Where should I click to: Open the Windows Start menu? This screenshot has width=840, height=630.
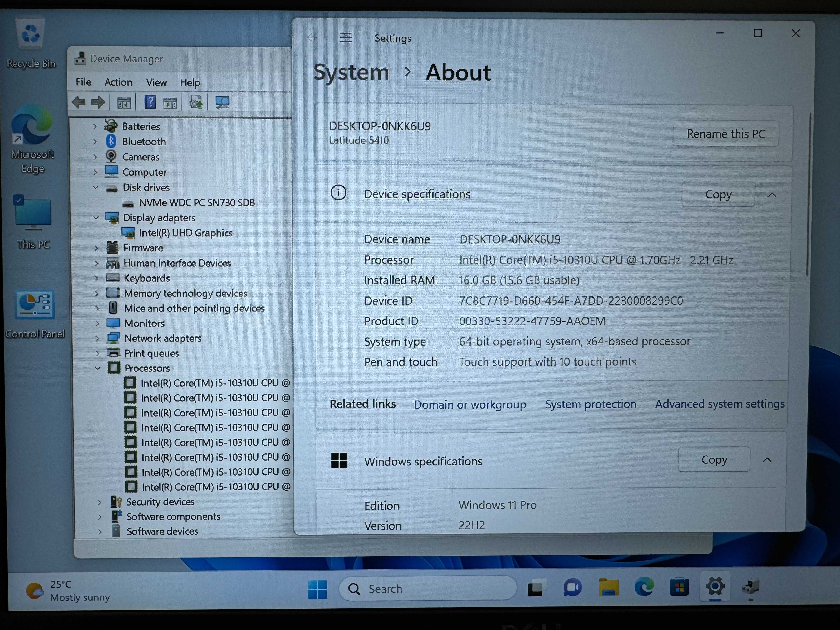pos(317,589)
